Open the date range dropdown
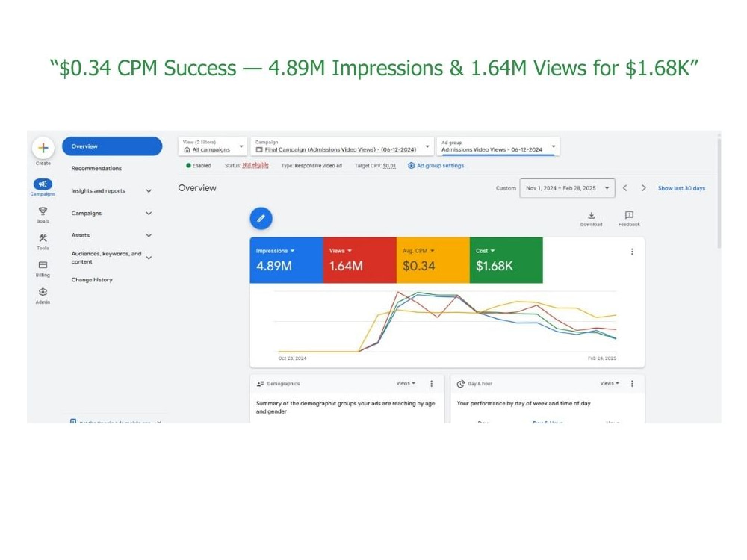Screen dimensions: 747x560 tap(567, 188)
